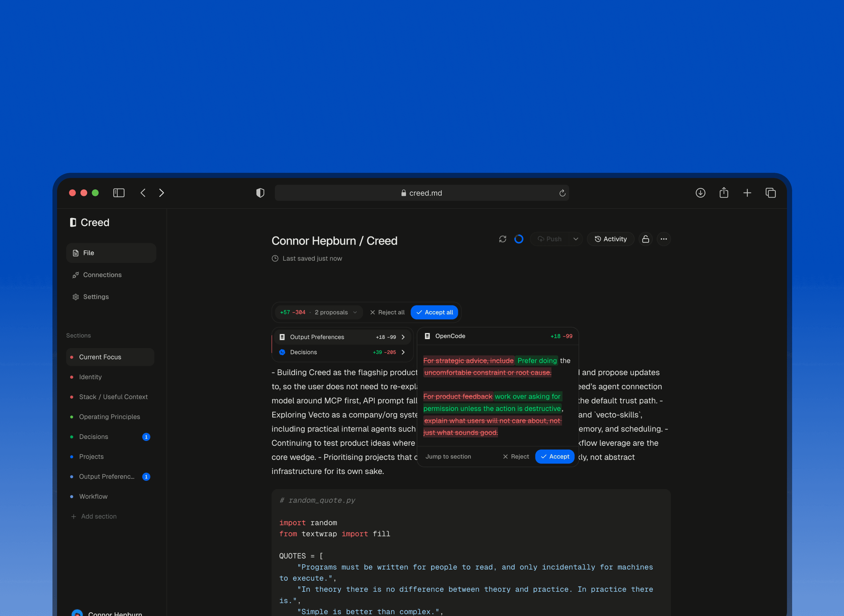Click the creed.md address bar

click(x=422, y=193)
